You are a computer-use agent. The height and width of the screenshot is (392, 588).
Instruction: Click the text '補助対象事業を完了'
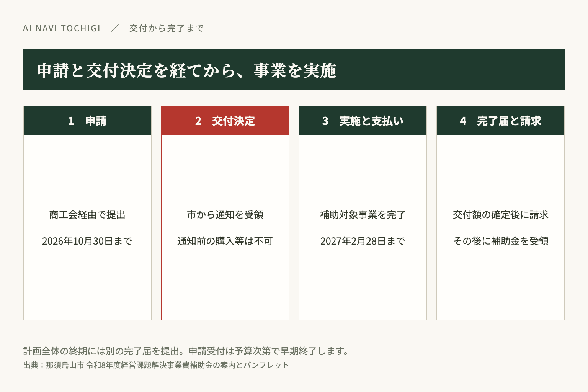point(363,215)
